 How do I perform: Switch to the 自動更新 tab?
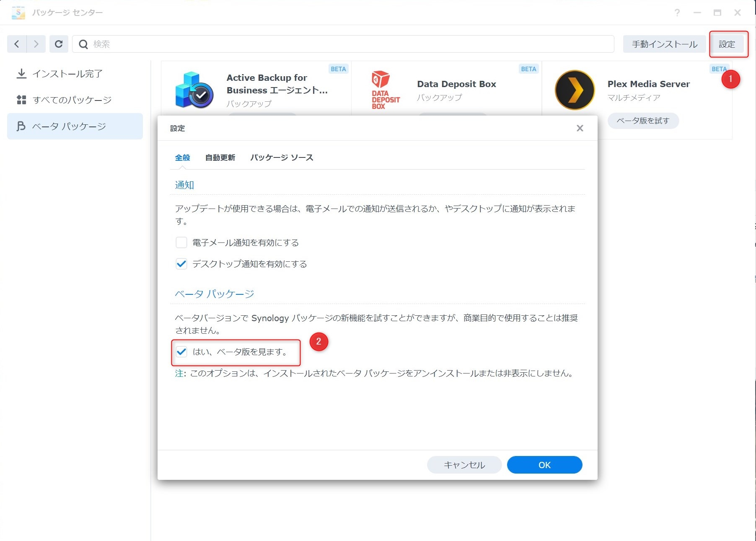click(220, 157)
